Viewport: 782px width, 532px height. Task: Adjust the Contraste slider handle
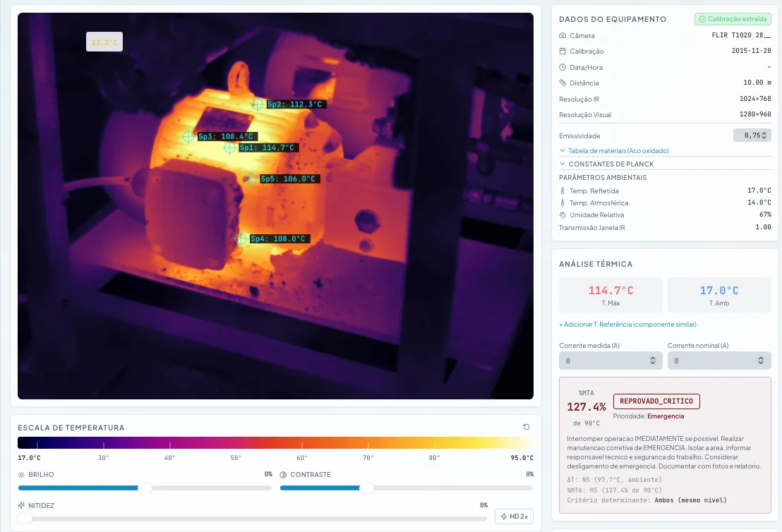point(368,488)
